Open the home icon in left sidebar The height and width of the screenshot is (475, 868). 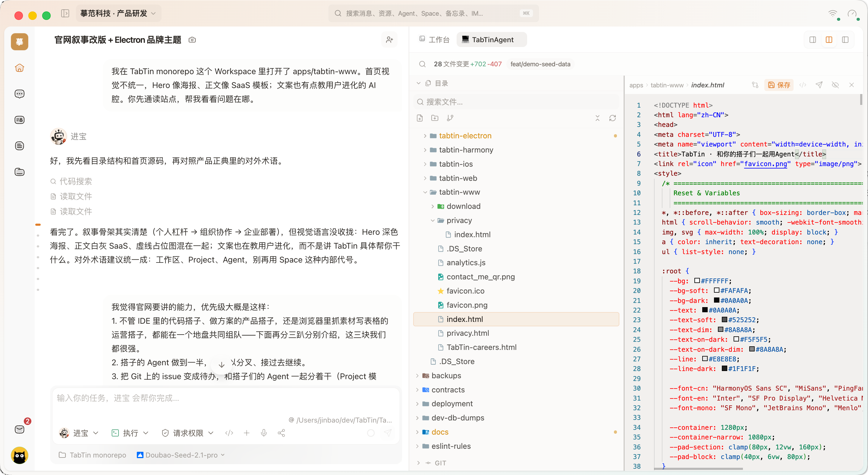click(19, 68)
